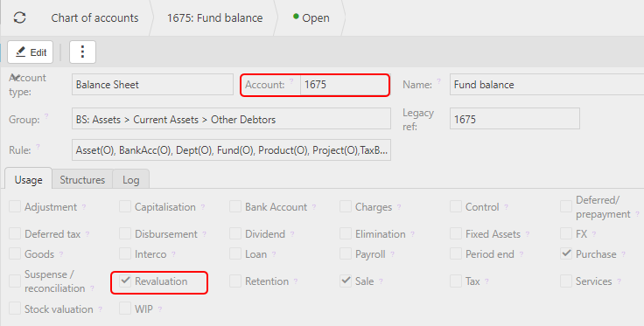Screen dimensions: 644x326
Task: Click the Open status indicator
Action: point(311,18)
